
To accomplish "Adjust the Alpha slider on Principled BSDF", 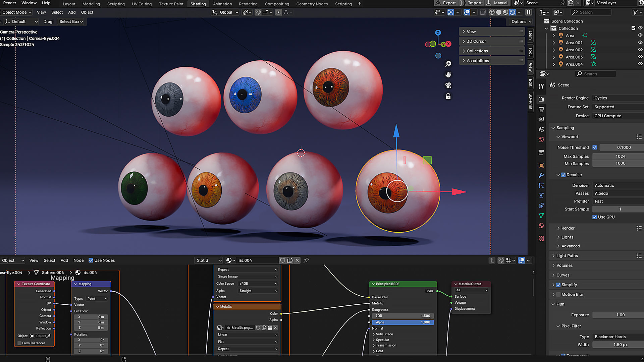I will coord(403,322).
